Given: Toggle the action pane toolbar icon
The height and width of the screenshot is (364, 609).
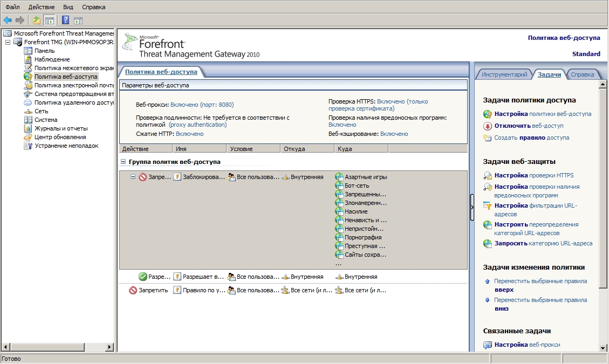Looking at the screenshot, I should [78, 20].
